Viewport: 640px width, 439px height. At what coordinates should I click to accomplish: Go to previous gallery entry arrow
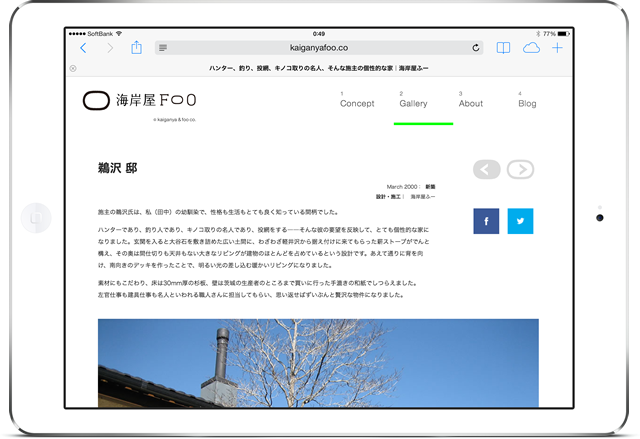[x=487, y=169]
